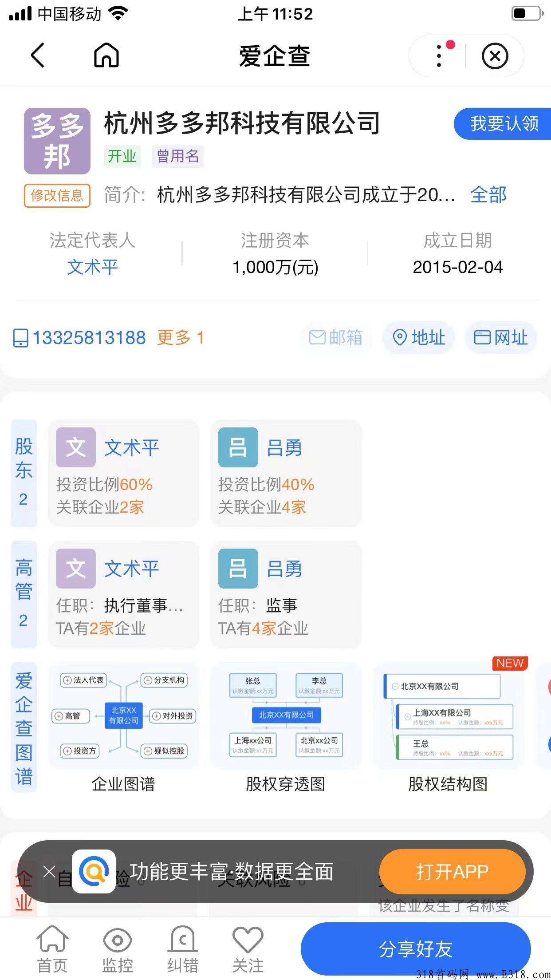View 文术平's 关联企业2家 in shareholders
This screenshot has height=980, width=551.
[100, 507]
